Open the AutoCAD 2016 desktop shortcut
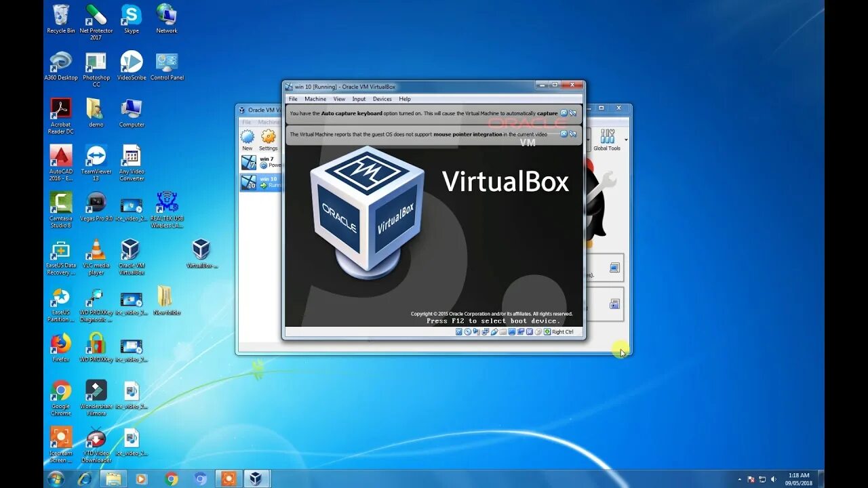This screenshot has width=868, height=488. point(61,163)
